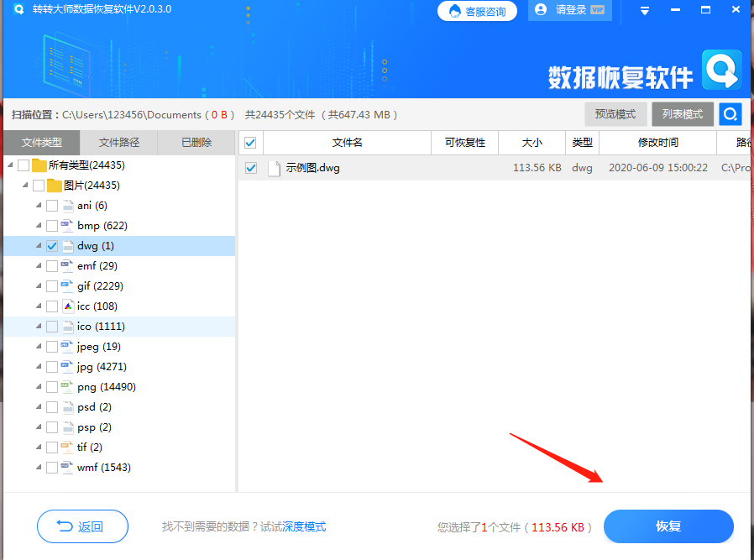
Task: Click the 所有类型 folder icon
Action: pyautogui.click(x=39, y=165)
